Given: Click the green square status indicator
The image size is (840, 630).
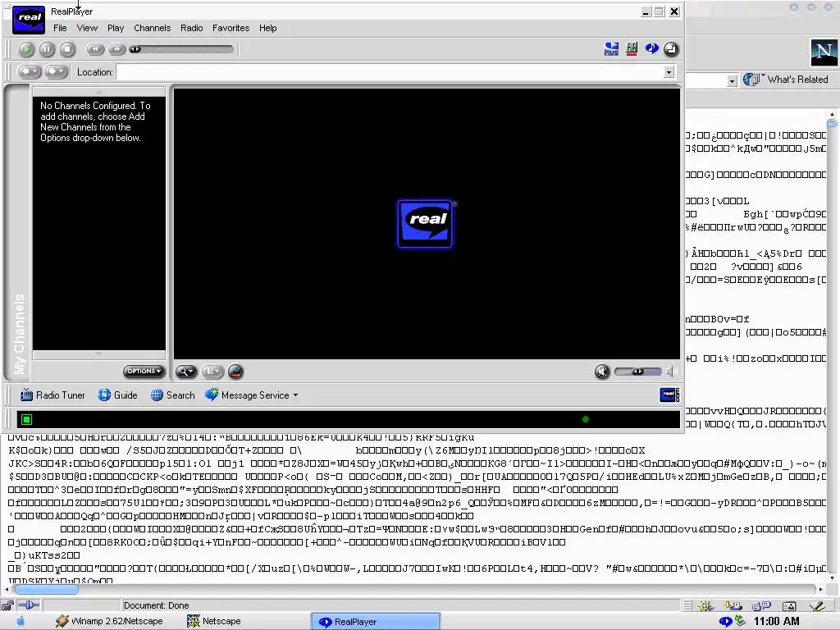Looking at the screenshot, I should click(x=26, y=419).
